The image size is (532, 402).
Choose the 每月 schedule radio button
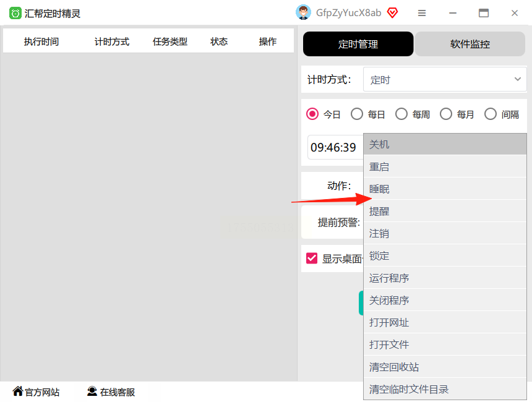(446, 114)
